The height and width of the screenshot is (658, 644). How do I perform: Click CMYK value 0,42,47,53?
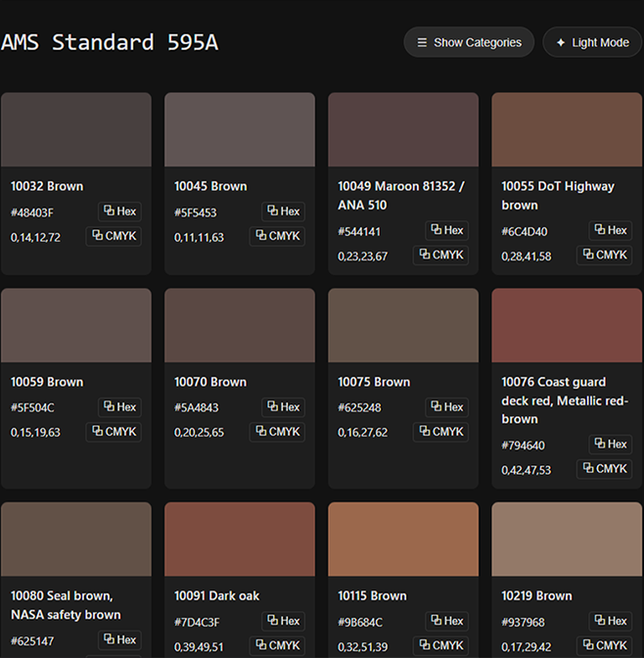pos(527,470)
